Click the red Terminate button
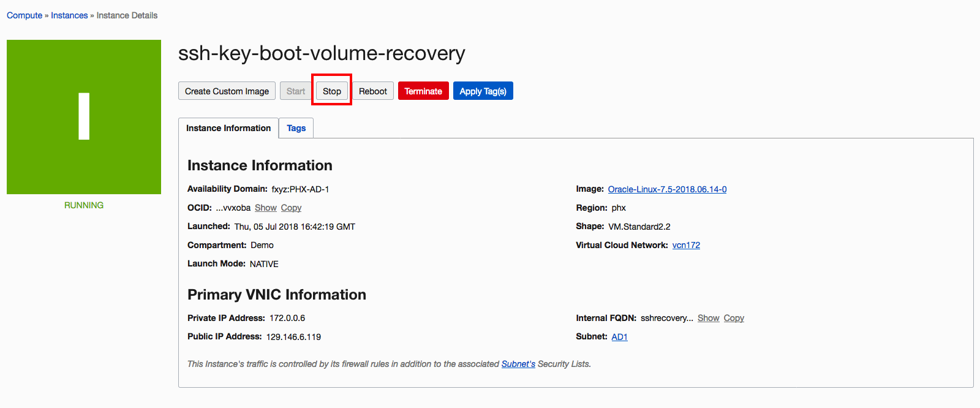 [x=423, y=91]
